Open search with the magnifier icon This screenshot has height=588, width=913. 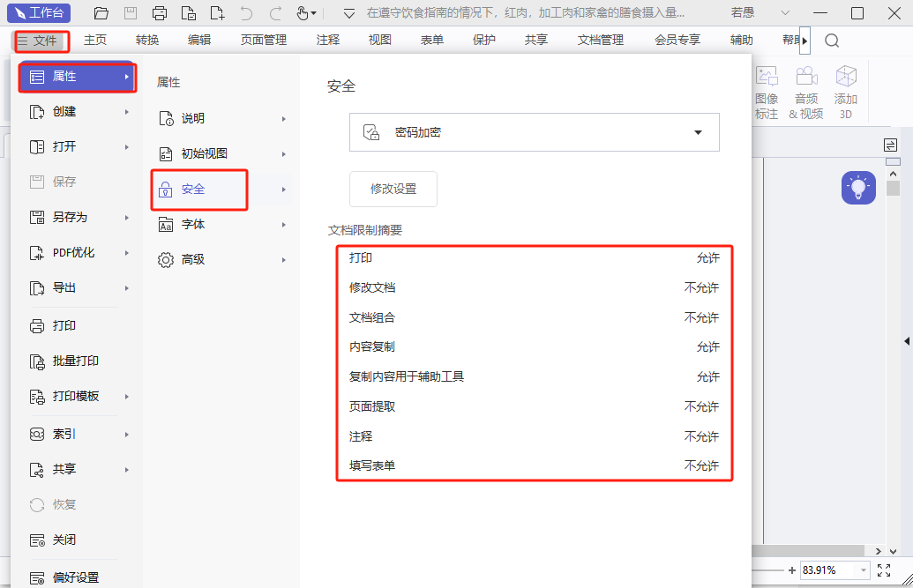pyautogui.click(x=831, y=40)
